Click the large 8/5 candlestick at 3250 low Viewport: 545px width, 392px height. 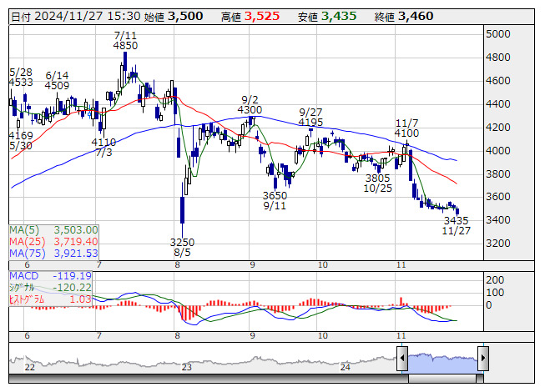(182, 210)
